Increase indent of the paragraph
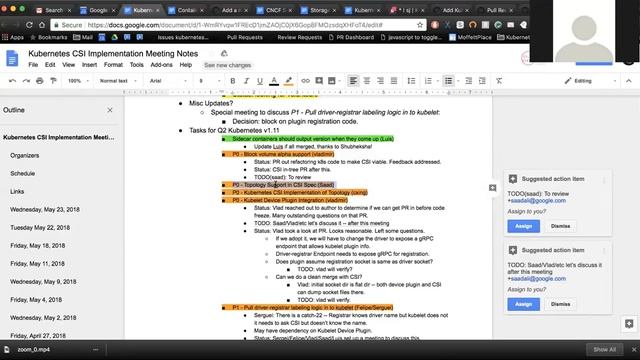This screenshot has width=640, height=360. 482,81
